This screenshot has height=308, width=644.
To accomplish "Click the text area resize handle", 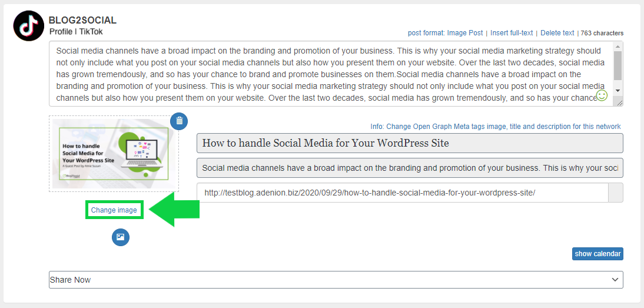I will tap(620, 103).
